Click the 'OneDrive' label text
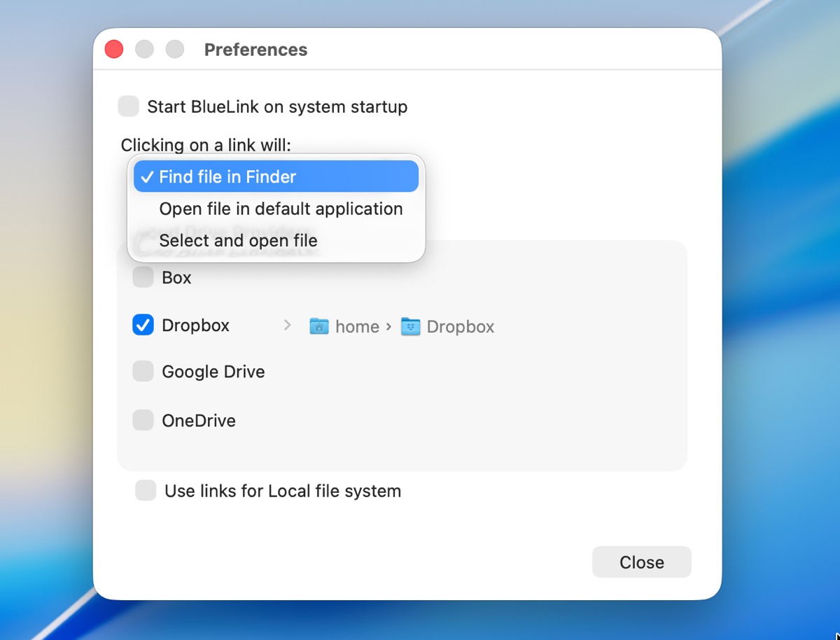The height and width of the screenshot is (640, 840). [x=199, y=421]
